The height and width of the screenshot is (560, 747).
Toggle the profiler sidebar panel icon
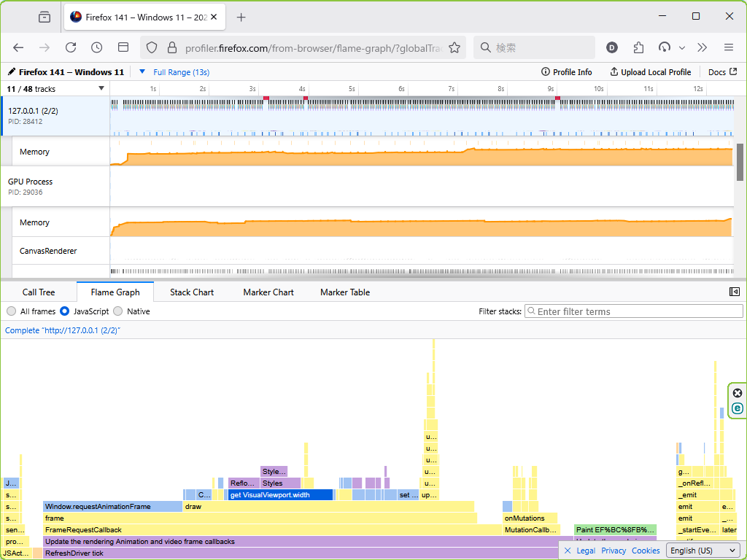click(x=734, y=292)
